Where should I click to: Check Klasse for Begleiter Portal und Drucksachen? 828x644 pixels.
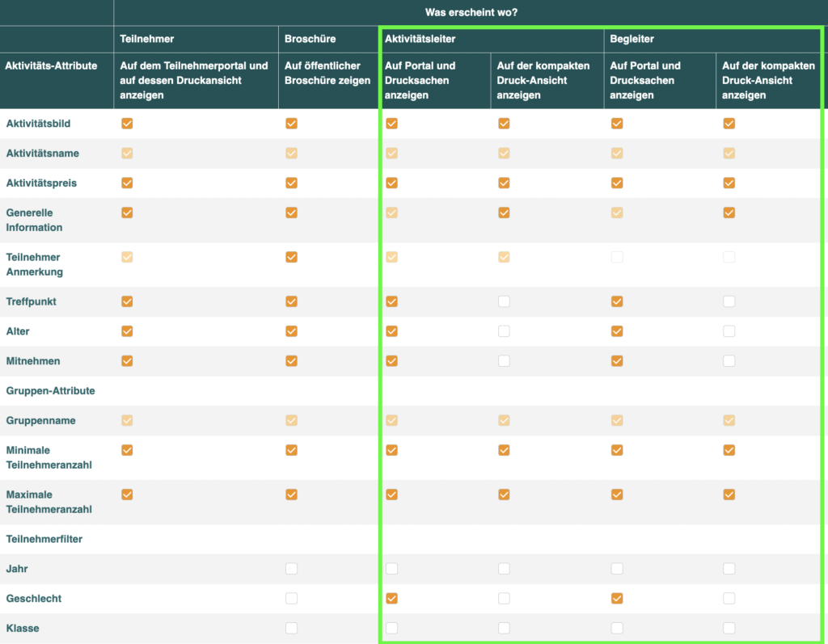pos(617,628)
